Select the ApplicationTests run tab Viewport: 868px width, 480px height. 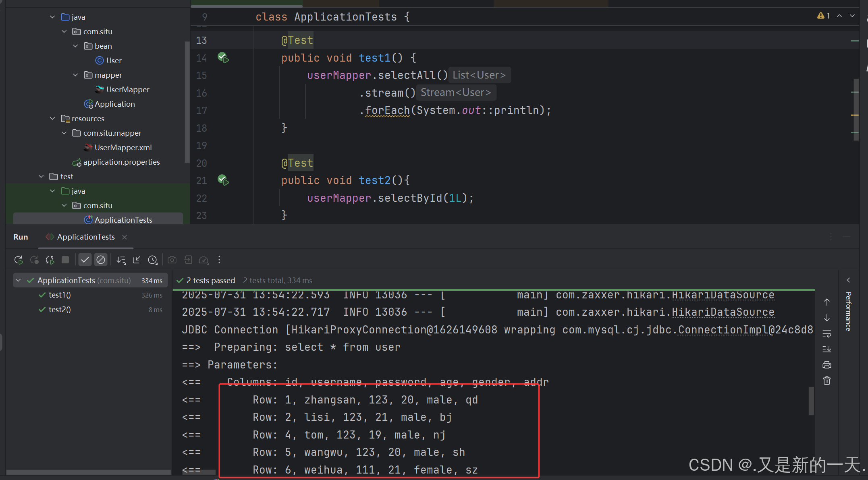86,237
